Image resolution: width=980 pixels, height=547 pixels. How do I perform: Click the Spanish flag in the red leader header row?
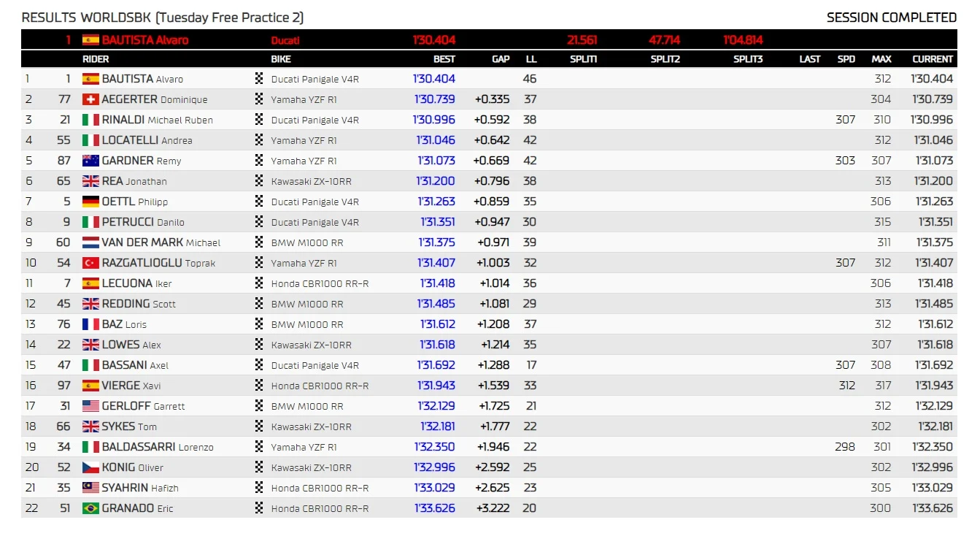pyautogui.click(x=90, y=40)
